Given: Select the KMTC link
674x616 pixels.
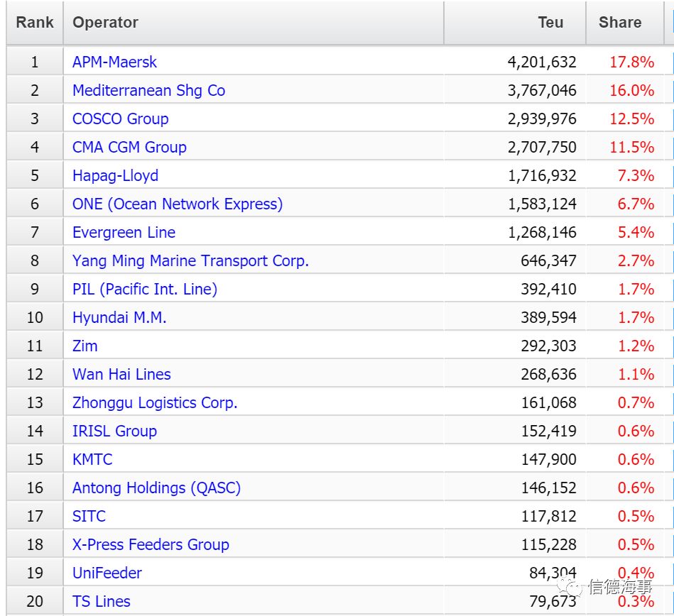Looking at the screenshot, I should click(92, 458).
